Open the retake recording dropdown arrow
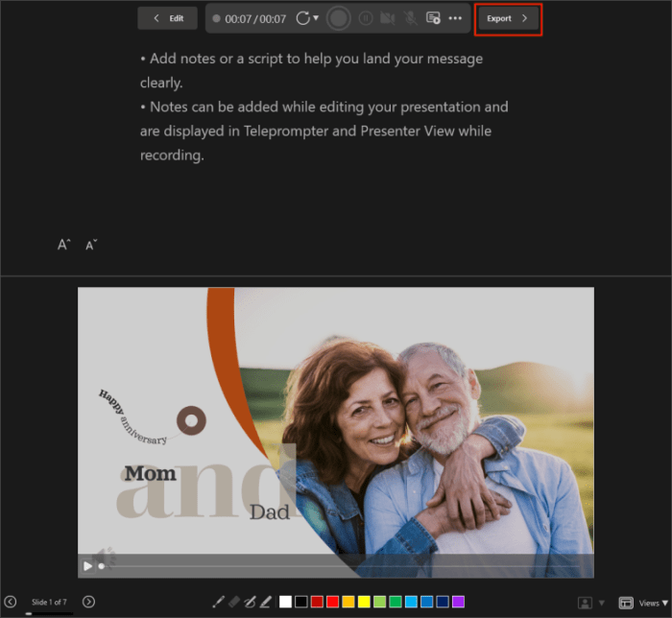Viewport: 672px width, 618px height. coord(315,18)
